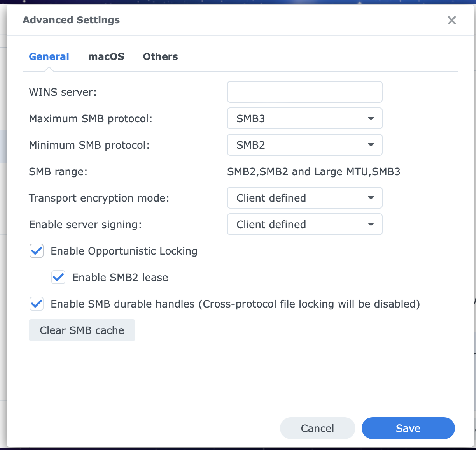Viewport: 476px width, 450px height.
Task: Click inside the WINS server field
Action: pyautogui.click(x=304, y=92)
